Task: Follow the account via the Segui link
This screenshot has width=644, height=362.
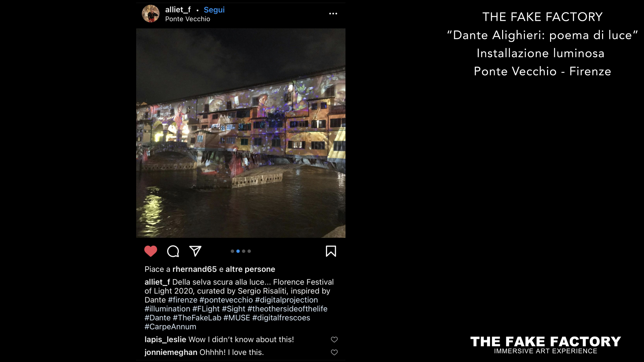Action: coord(214,10)
